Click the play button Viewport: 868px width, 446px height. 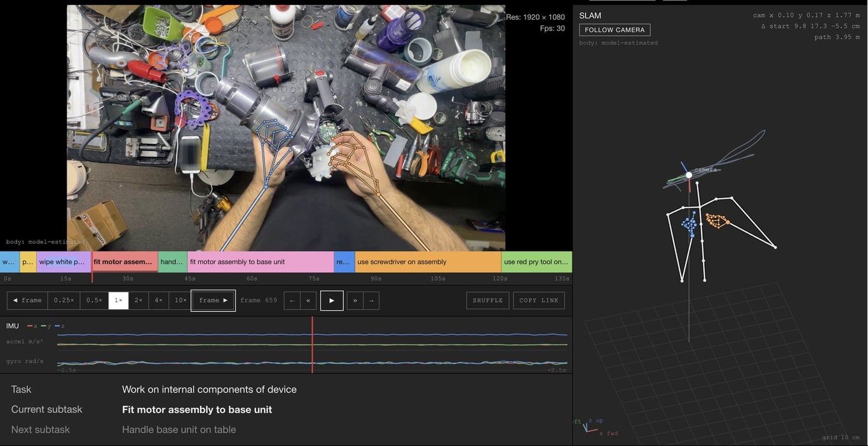coord(332,301)
